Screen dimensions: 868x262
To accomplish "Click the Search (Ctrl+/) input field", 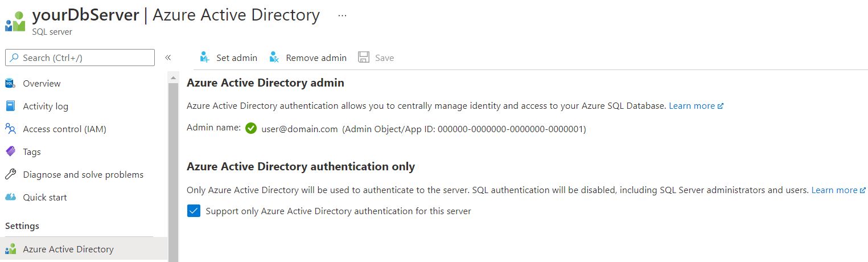I will click(80, 58).
